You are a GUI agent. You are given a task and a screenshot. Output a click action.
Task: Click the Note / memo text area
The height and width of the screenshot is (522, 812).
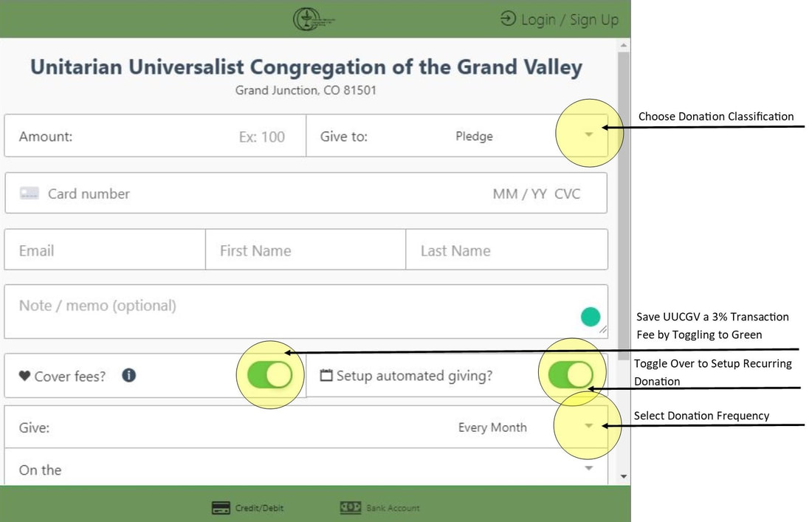tap(306, 312)
